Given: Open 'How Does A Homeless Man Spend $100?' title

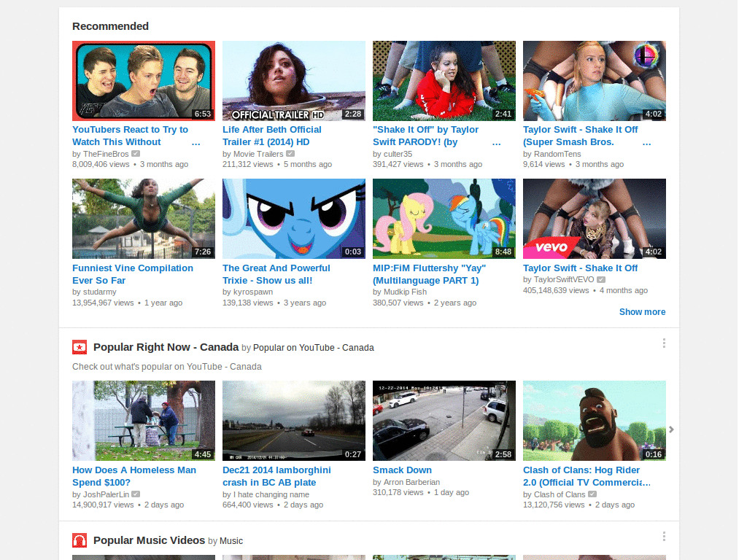Looking at the screenshot, I should 134,476.
